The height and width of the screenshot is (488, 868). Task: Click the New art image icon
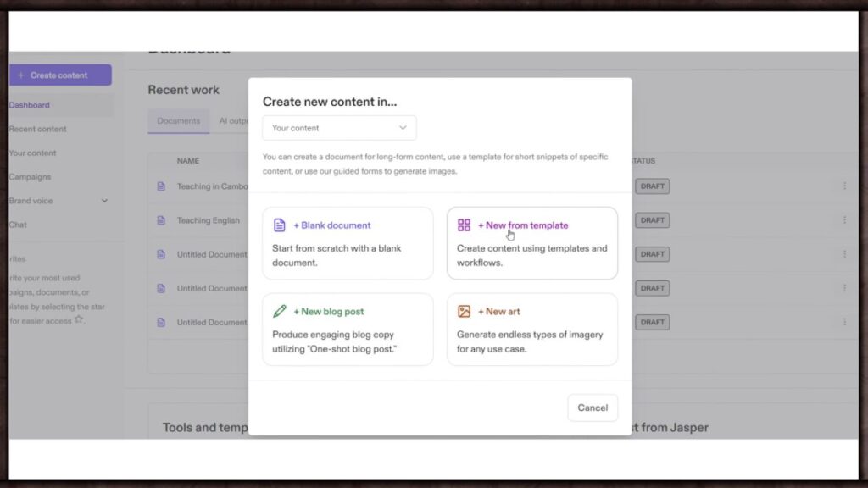[x=464, y=312]
